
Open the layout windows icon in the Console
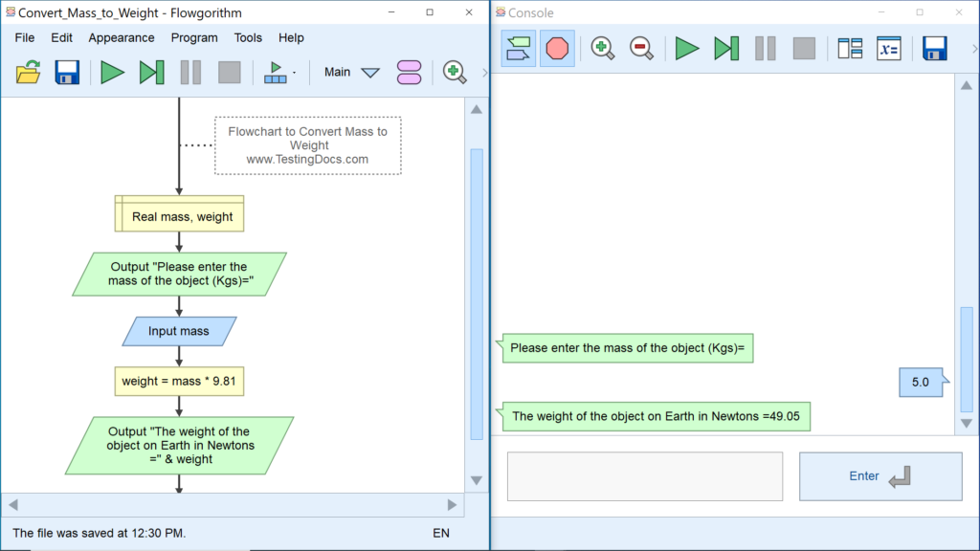tap(850, 48)
